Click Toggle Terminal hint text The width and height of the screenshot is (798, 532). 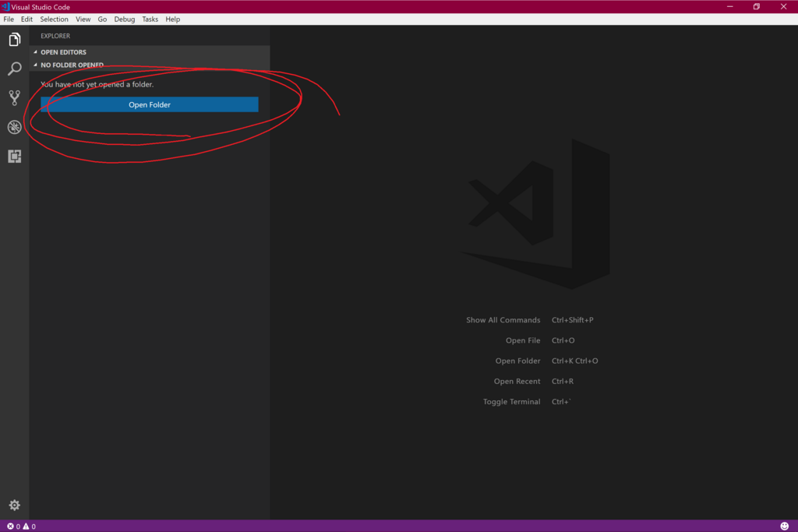point(511,401)
